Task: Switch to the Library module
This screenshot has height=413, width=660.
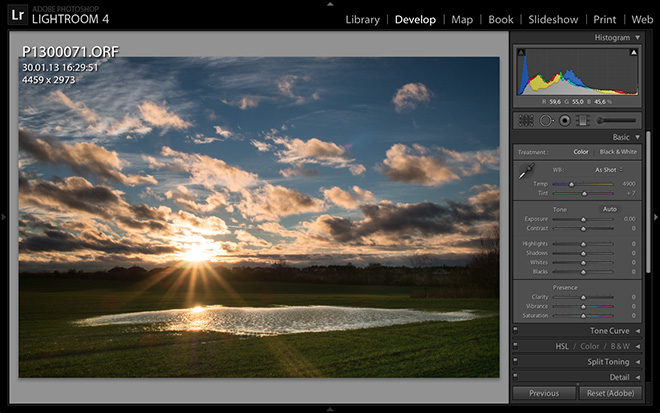Action: 362,19
